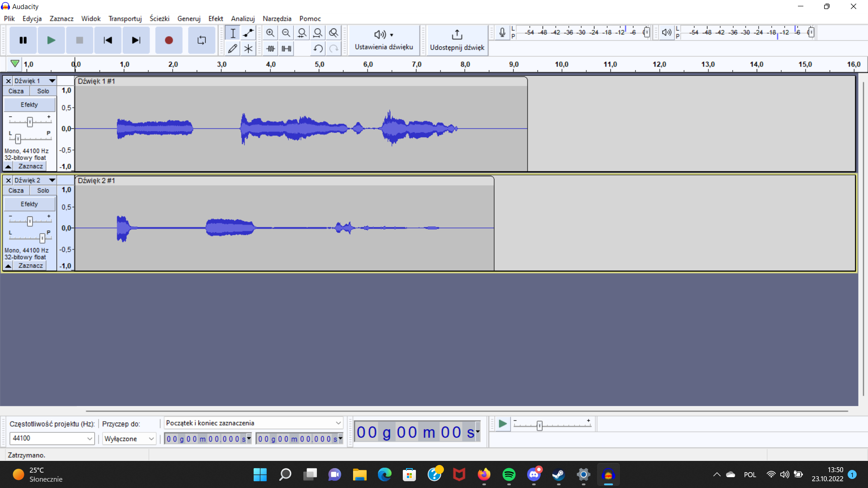Click the Trim audio outside selection icon
868x488 pixels.
[271, 48]
